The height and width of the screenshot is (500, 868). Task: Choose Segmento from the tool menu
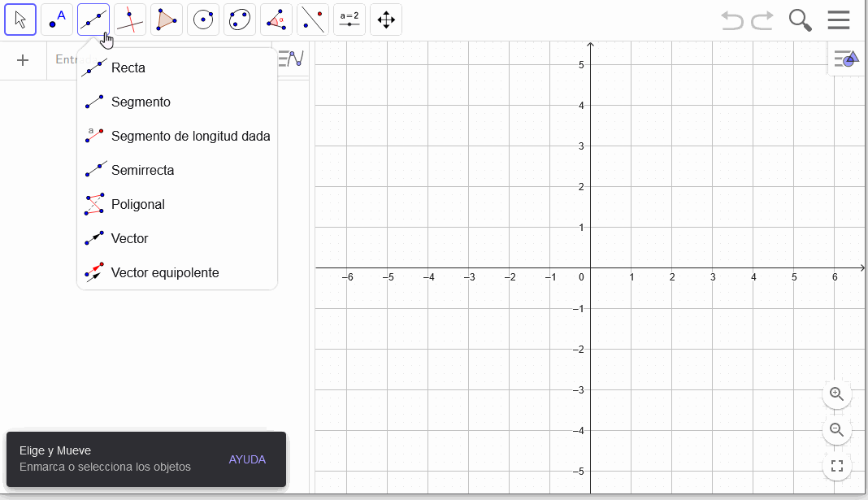pos(177,102)
